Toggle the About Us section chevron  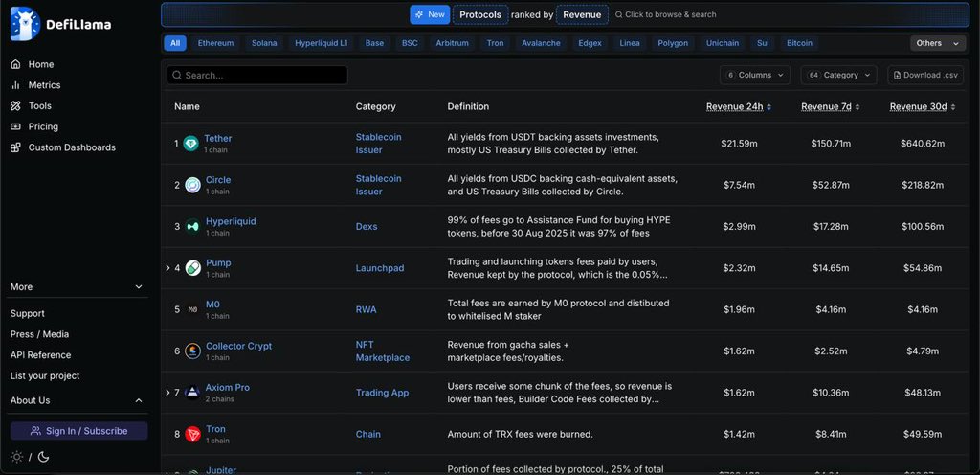pos(139,400)
